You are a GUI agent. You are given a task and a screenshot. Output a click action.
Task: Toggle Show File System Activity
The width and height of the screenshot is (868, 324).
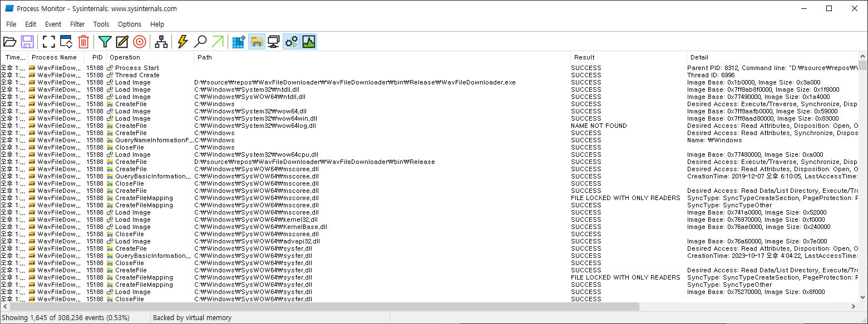tap(257, 42)
